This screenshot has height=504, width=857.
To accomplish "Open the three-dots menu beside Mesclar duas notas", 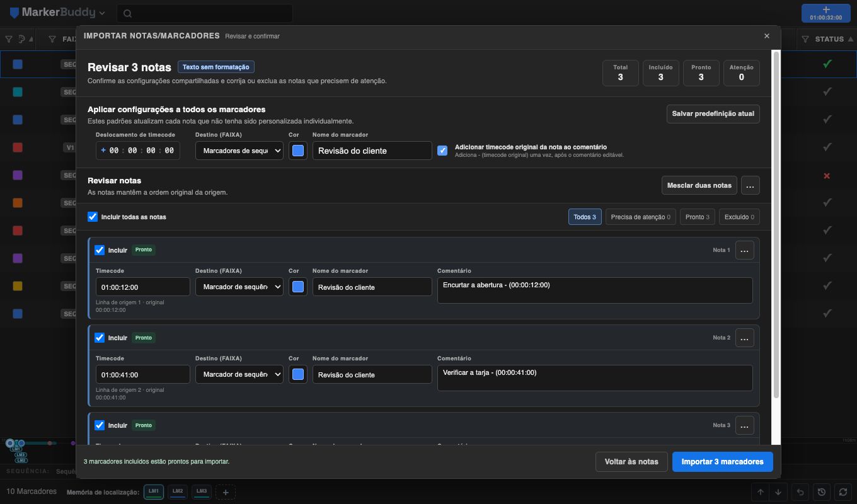I will click(750, 185).
